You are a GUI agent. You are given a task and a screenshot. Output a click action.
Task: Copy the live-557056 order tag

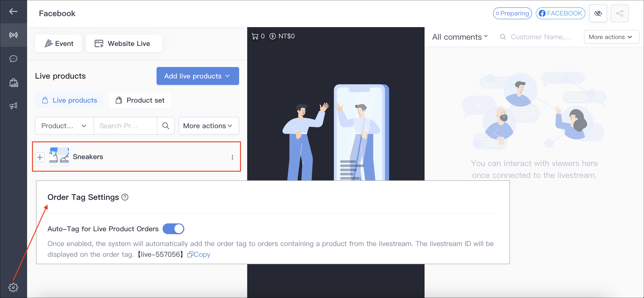click(199, 254)
